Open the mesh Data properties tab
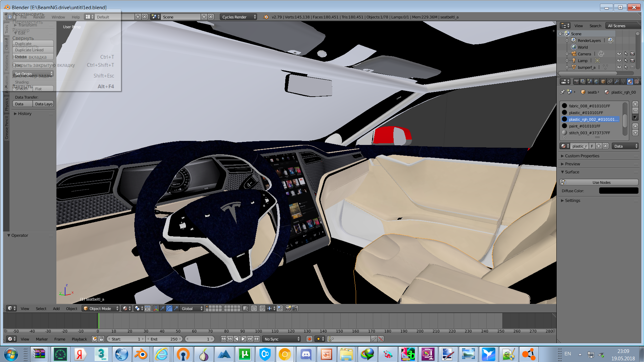Screen dimensions: 644x362 pos(623,82)
